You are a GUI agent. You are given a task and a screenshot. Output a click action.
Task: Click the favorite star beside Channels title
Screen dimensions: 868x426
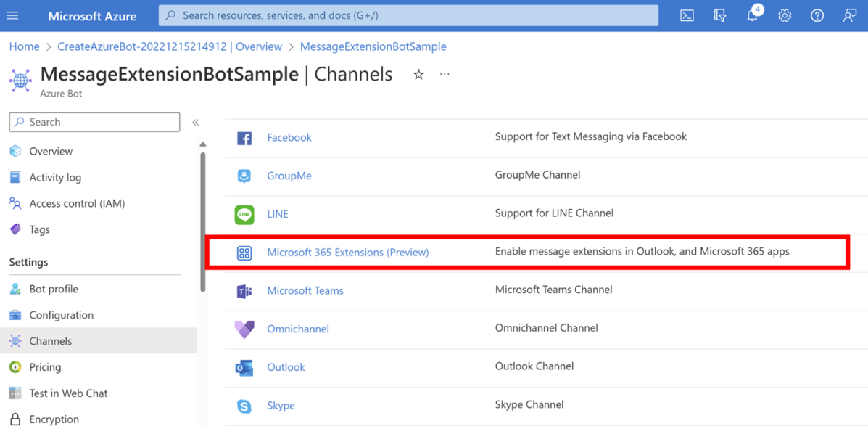pos(418,75)
